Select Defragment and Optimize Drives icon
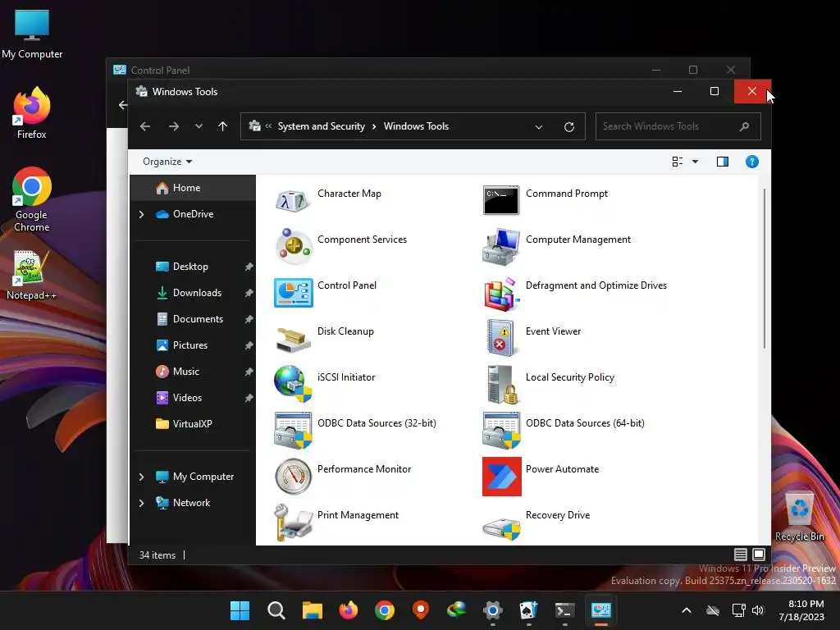Image resolution: width=840 pixels, height=630 pixels. (x=501, y=294)
